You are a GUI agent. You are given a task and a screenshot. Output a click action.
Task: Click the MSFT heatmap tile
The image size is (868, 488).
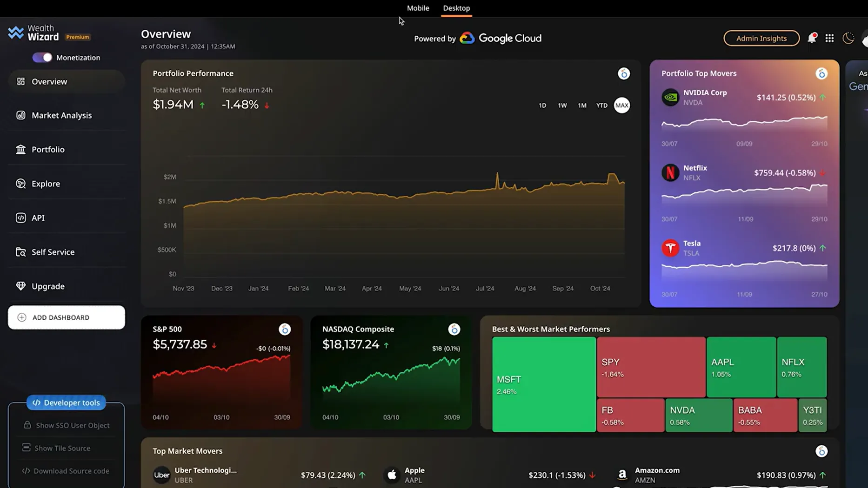coord(544,384)
